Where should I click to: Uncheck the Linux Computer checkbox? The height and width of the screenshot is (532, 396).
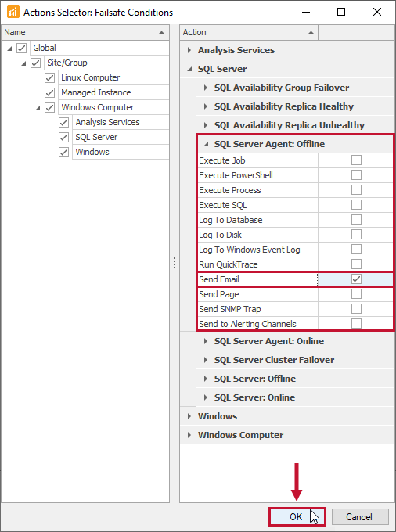[x=50, y=77]
